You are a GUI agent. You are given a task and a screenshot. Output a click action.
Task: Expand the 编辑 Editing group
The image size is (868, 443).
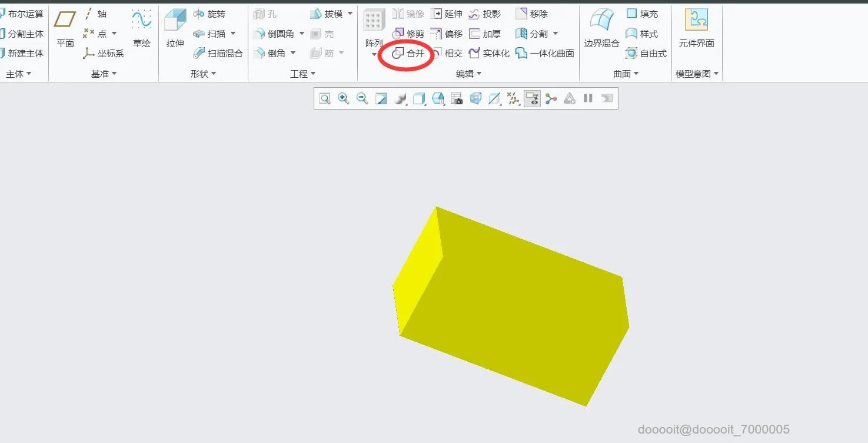tap(469, 74)
